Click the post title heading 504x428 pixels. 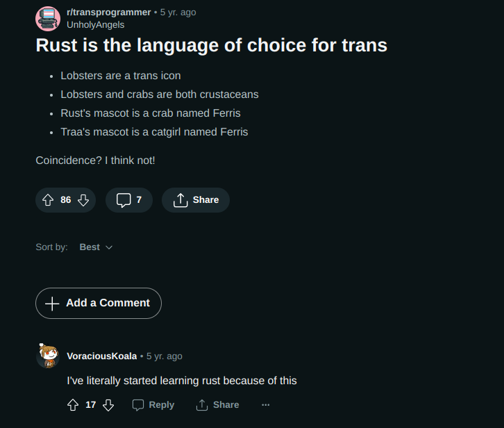point(212,45)
